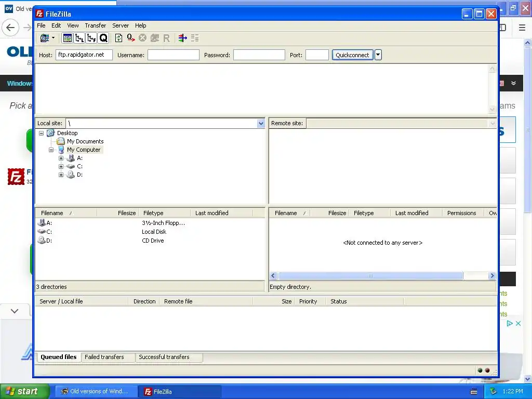
Task: Click the browser back arrow behind FileZilla
Action: click(x=10, y=28)
